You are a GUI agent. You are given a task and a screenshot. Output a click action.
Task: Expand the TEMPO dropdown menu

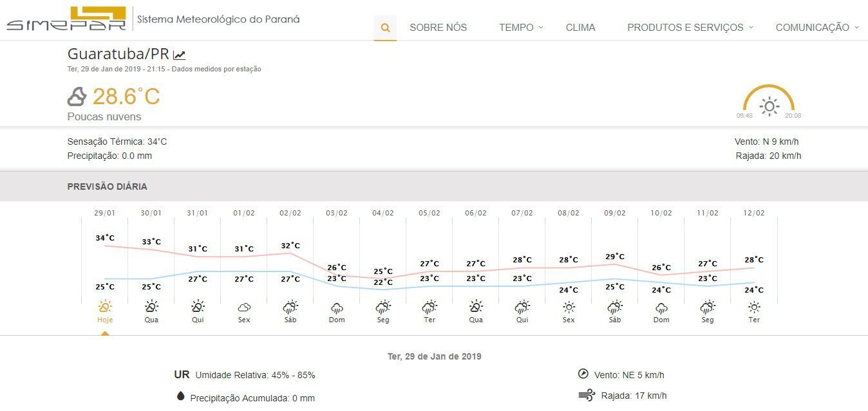pyautogui.click(x=521, y=28)
